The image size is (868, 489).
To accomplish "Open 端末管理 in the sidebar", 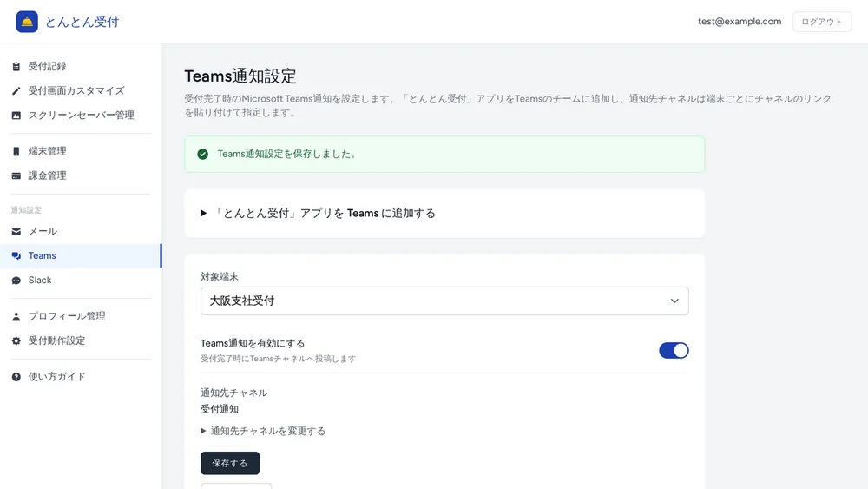I will coord(81,151).
